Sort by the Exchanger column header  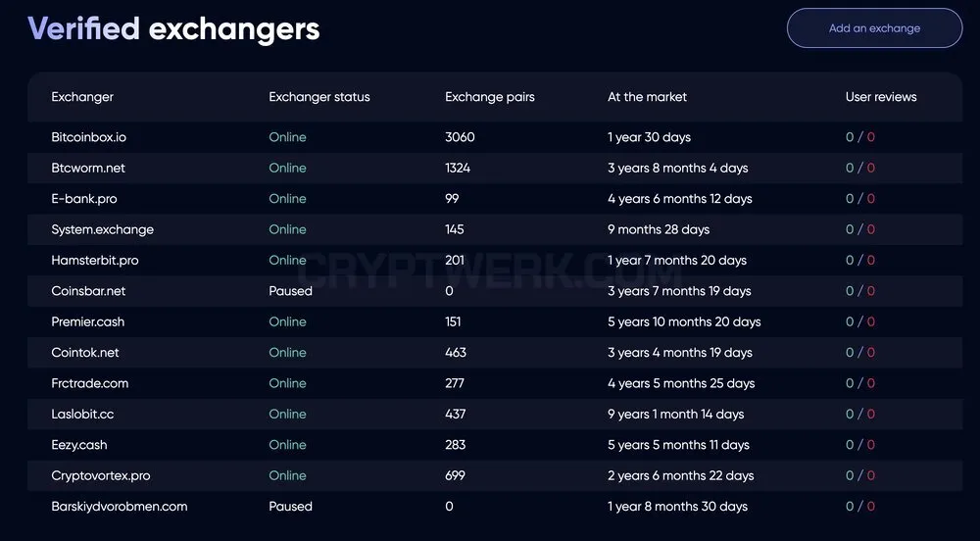coord(82,97)
